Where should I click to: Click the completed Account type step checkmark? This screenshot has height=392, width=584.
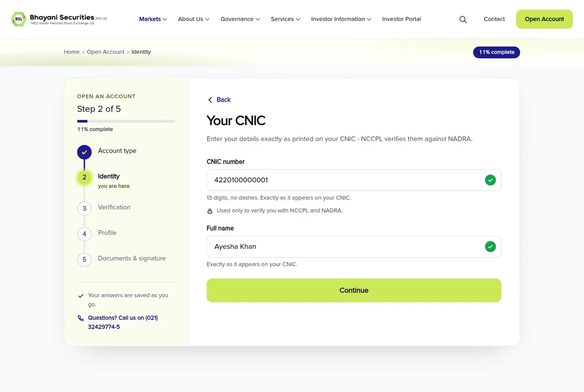pos(84,152)
